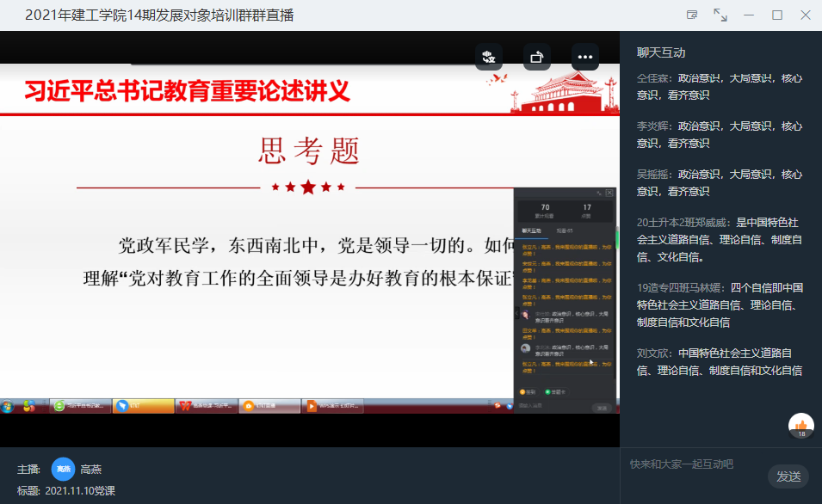This screenshot has width=822, height=504.
Task: Click the pop-out mini window icon in title bar
Action: tap(692, 15)
